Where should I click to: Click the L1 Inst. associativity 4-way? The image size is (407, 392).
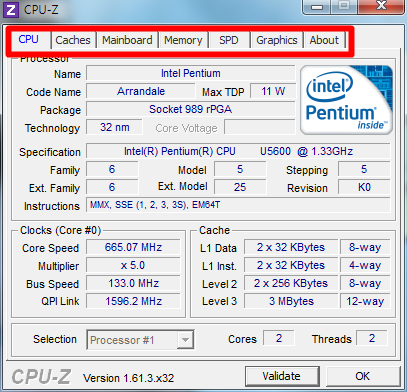tap(365, 265)
